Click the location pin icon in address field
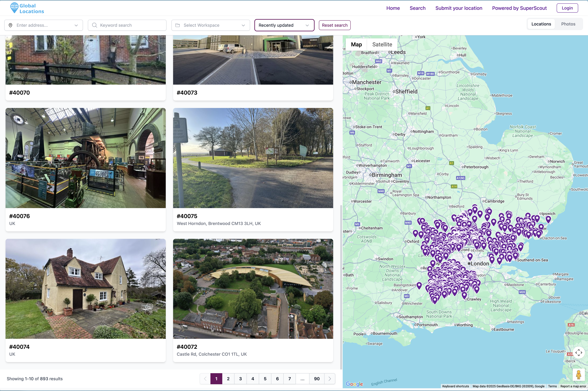588x391 pixels. pyautogui.click(x=10, y=25)
